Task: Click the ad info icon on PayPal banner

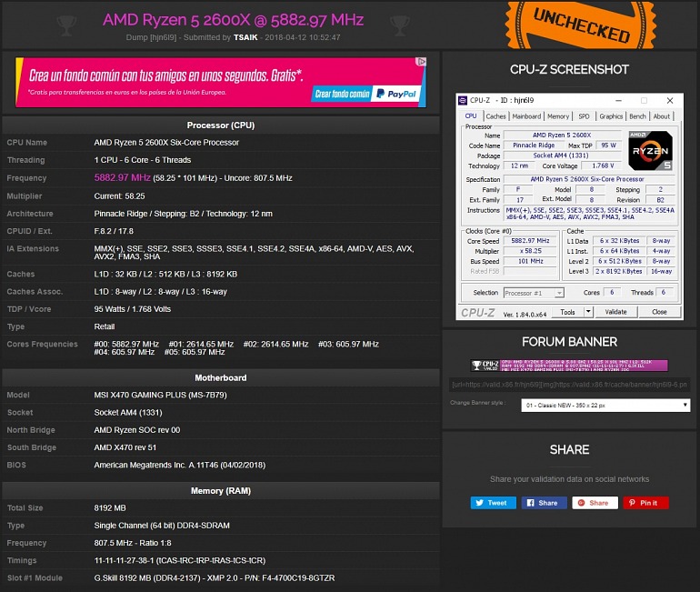Action: pos(421,62)
